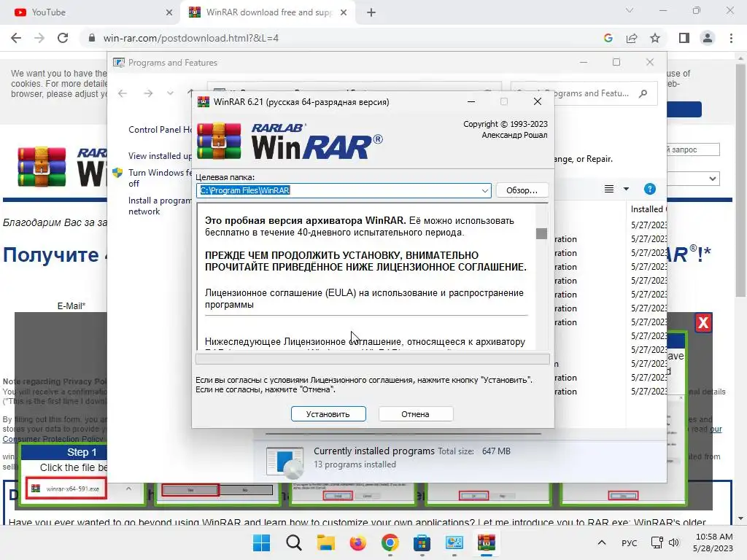Click forward arrow in Programs and Features
This screenshot has height=560, width=747.
pyautogui.click(x=148, y=93)
